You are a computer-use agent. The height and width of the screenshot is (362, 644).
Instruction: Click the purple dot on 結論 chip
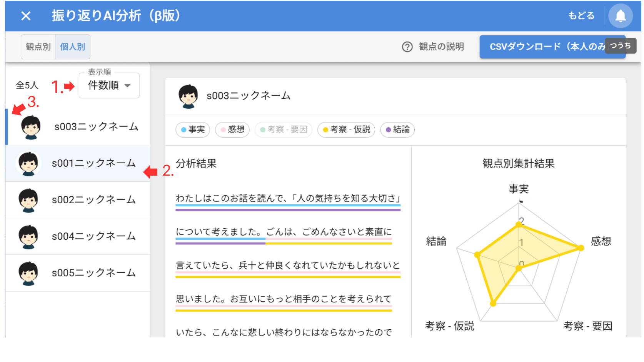pyautogui.click(x=388, y=130)
